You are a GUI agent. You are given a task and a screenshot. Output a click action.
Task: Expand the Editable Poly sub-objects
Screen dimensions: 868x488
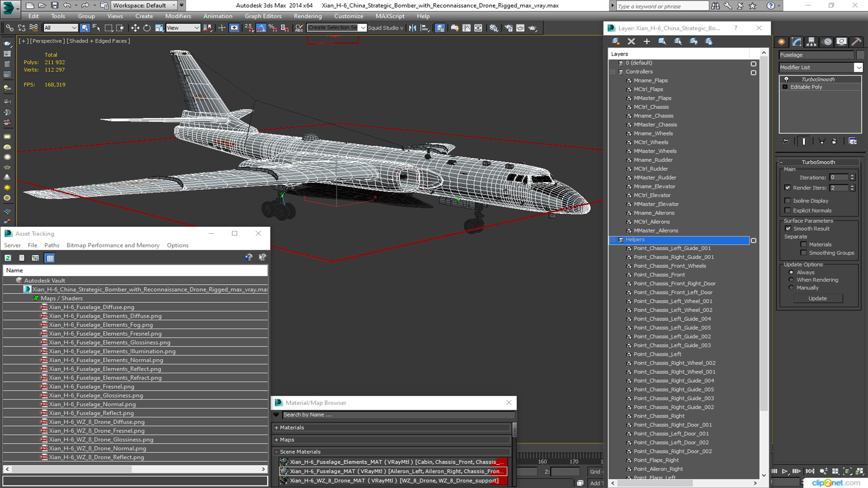point(785,87)
